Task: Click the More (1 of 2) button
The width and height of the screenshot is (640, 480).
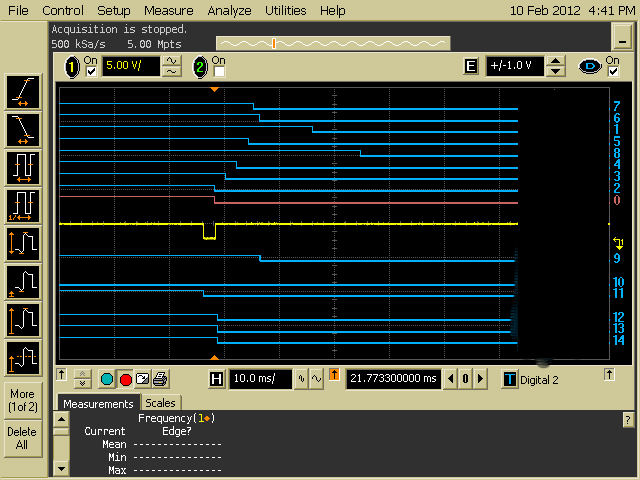Action: [x=23, y=400]
